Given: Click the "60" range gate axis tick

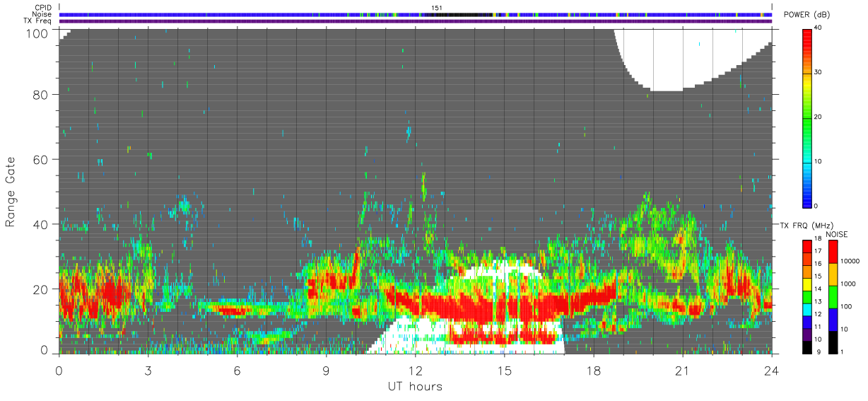Looking at the screenshot, I should click(41, 159).
